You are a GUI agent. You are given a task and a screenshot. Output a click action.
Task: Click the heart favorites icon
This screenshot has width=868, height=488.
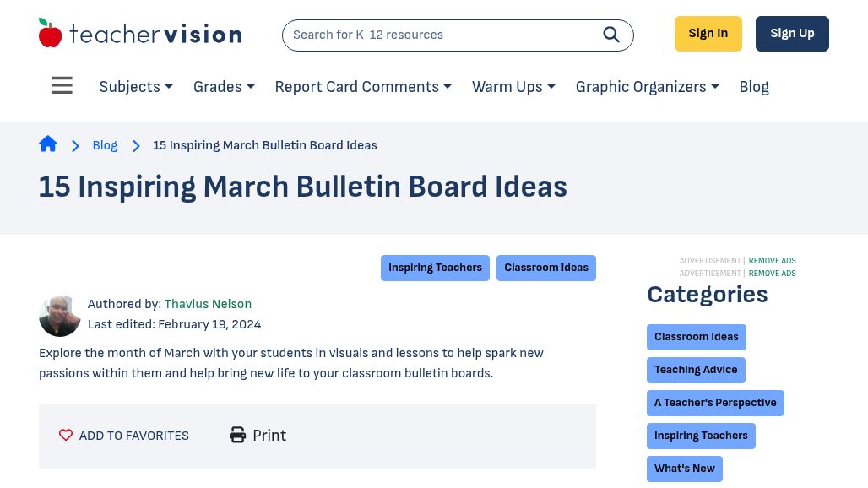(66, 436)
